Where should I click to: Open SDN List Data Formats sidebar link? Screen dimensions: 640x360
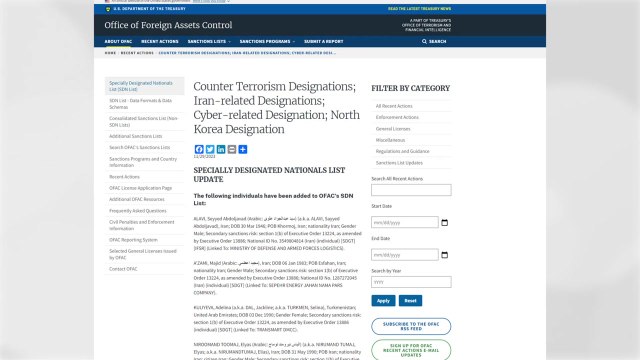pos(144,104)
